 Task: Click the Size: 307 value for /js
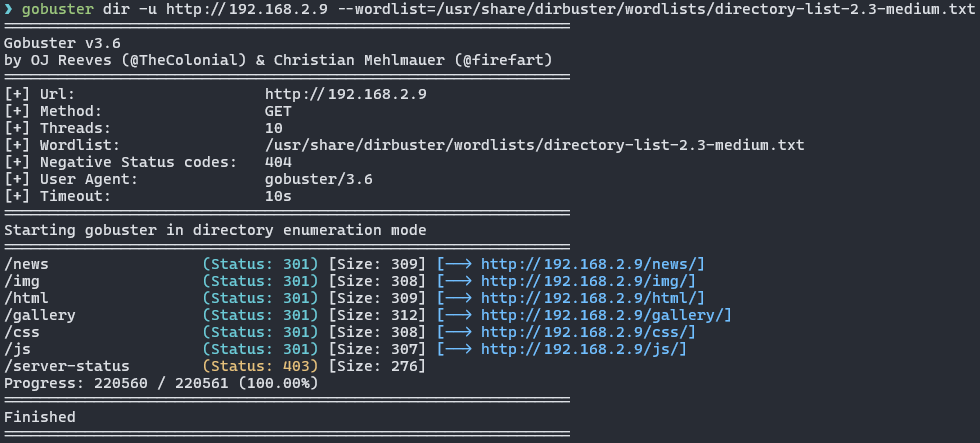coord(378,349)
